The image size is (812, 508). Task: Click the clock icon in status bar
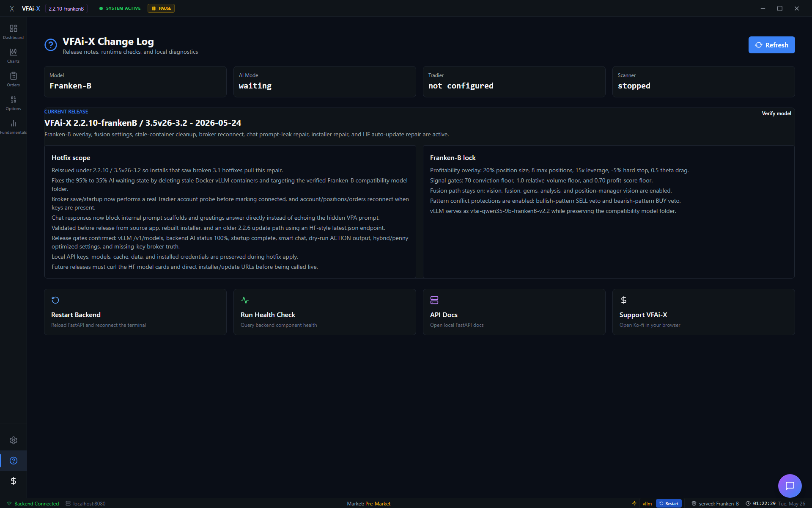tap(748, 503)
